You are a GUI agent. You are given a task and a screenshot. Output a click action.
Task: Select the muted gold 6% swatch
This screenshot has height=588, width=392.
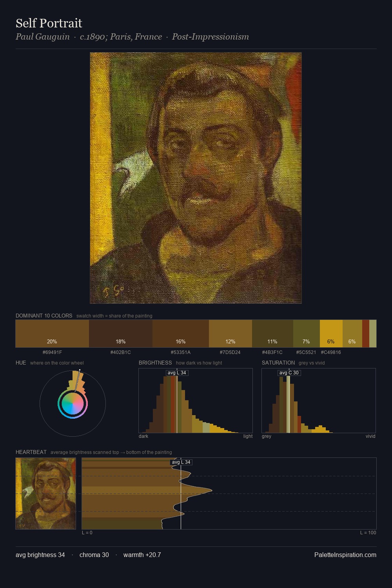coord(352,334)
